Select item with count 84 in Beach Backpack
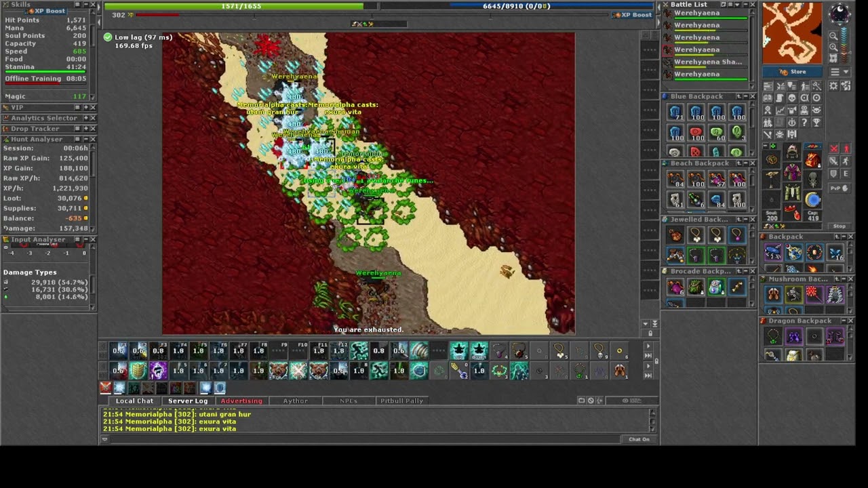 click(675, 180)
